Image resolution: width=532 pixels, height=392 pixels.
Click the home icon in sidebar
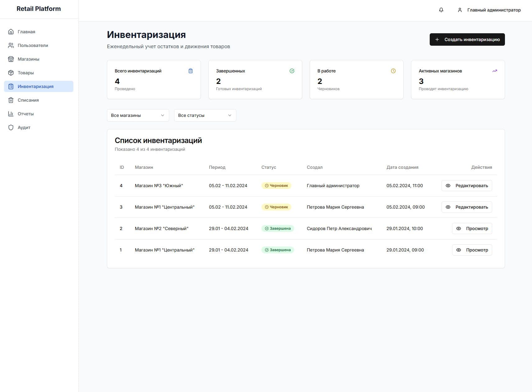click(x=11, y=32)
